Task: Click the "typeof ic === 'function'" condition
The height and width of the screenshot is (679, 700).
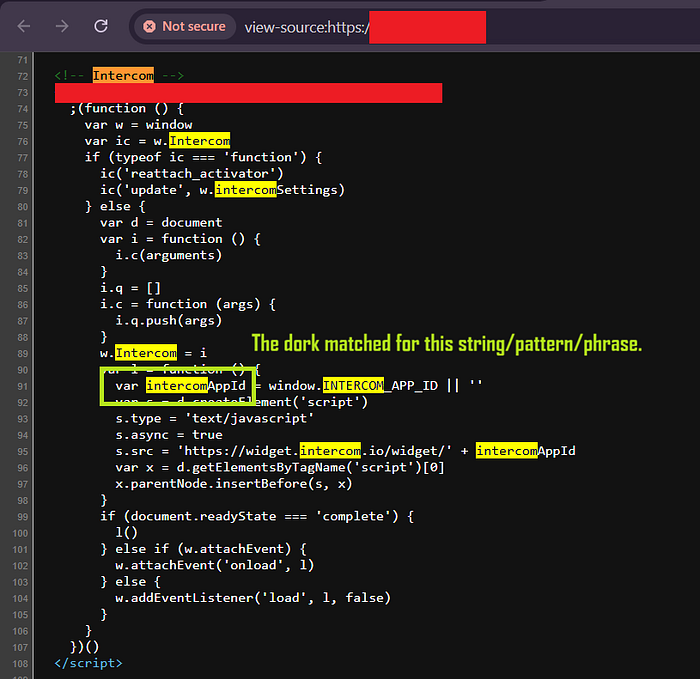Action: click(x=211, y=157)
